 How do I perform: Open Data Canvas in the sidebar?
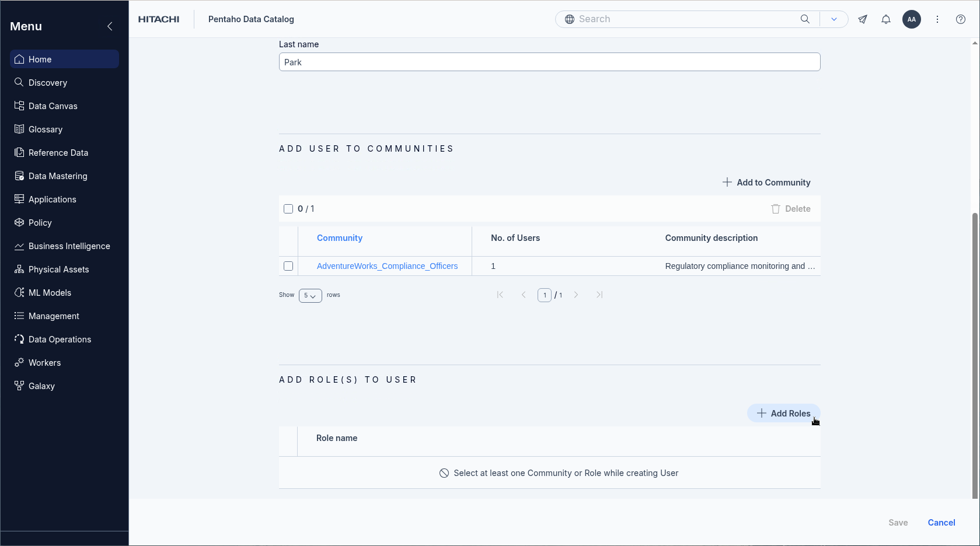(x=53, y=106)
